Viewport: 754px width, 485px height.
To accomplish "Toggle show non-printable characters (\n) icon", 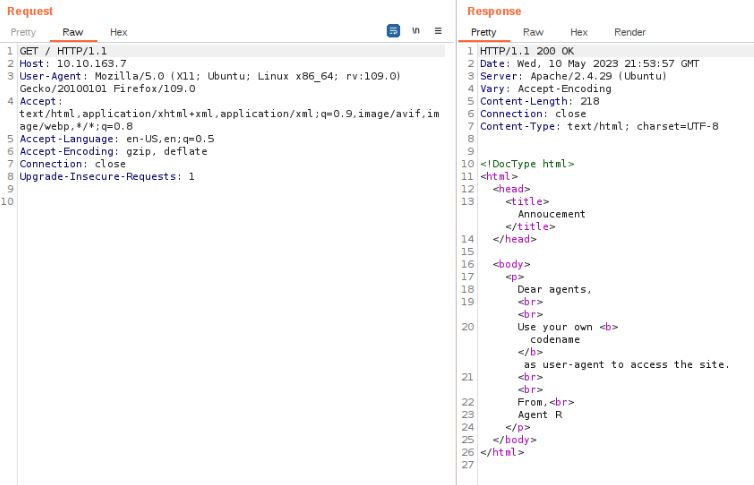I will point(415,31).
